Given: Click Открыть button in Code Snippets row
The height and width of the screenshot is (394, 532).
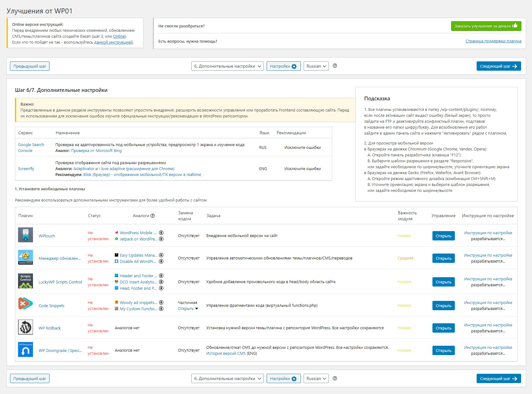Looking at the screenshot, I should (x=443, y=306).
